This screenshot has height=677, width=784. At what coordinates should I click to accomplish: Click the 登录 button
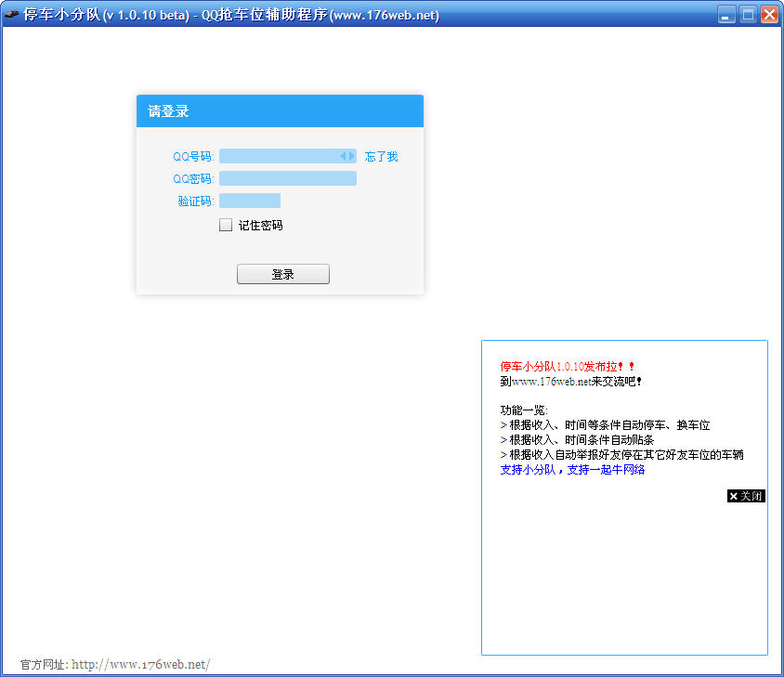tap(283, 274)
